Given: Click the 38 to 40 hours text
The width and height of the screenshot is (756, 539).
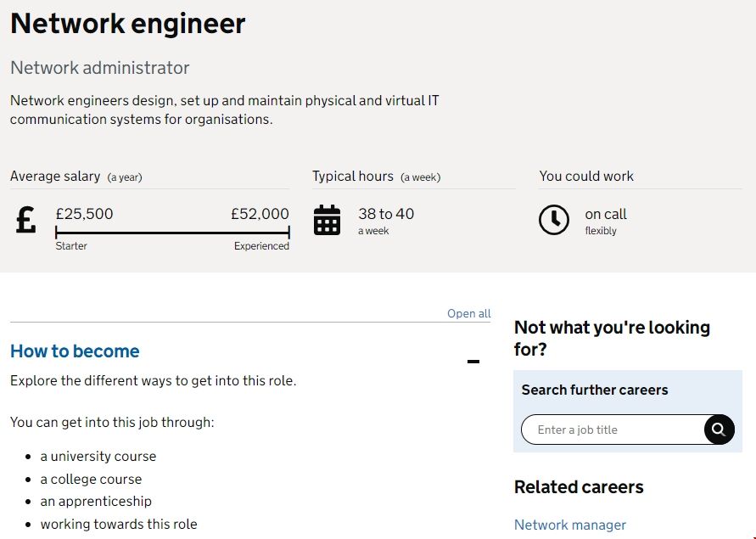Looking at the screenshot, I should 386,214.
